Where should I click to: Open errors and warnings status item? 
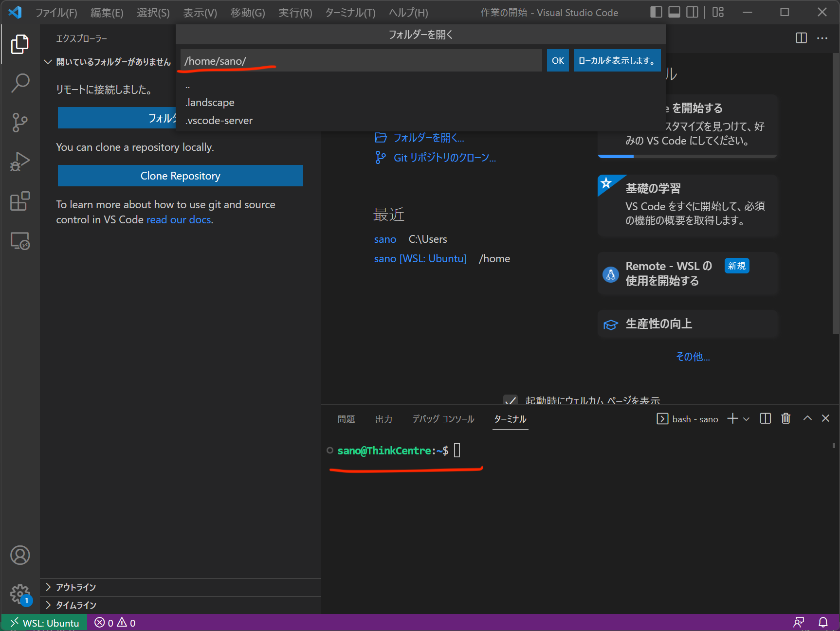point(115,623)
